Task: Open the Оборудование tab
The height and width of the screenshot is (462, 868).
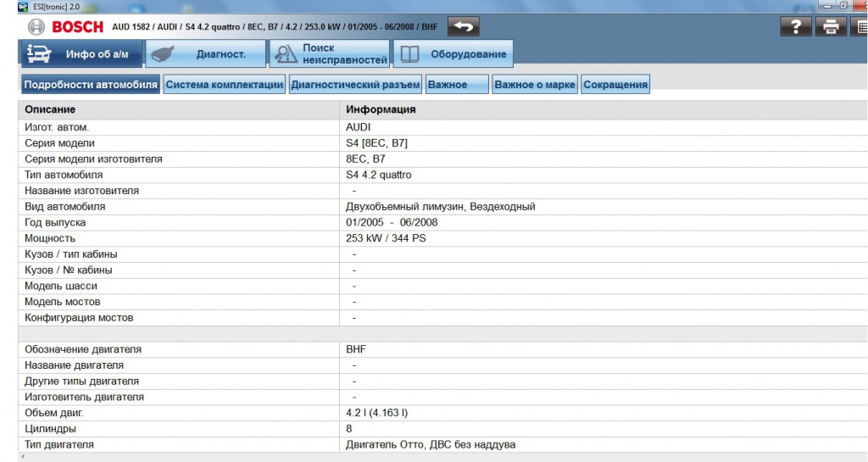Action: point(453,53)
